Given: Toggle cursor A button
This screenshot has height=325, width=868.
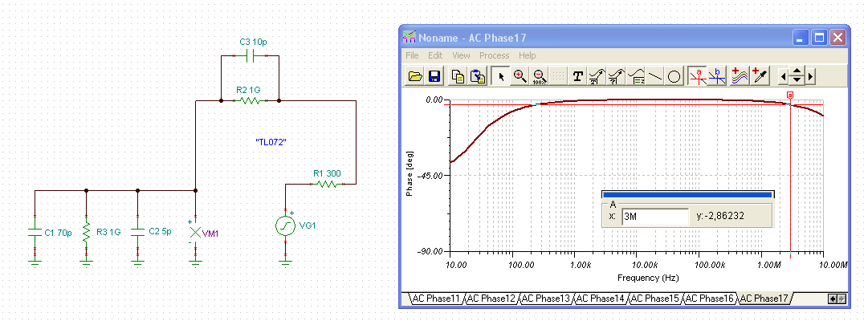Looking at the screenshot, I should pyautogui.click(x=698, y=76).
